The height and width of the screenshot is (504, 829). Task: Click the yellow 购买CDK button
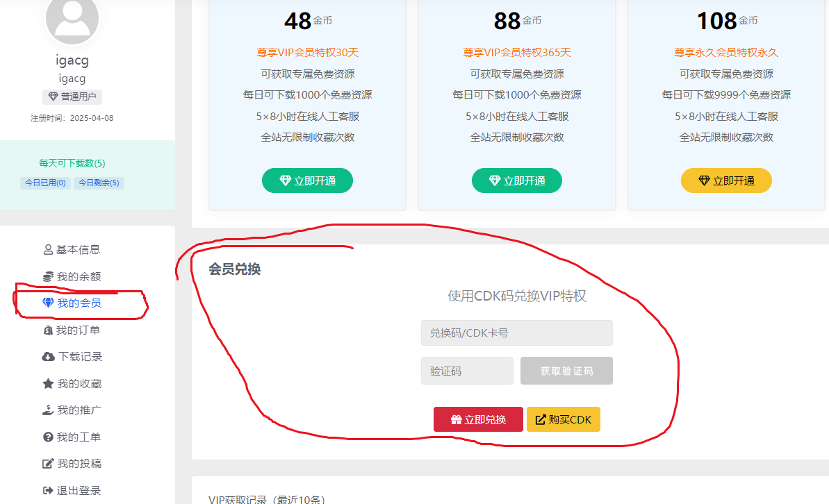point(563,420)
